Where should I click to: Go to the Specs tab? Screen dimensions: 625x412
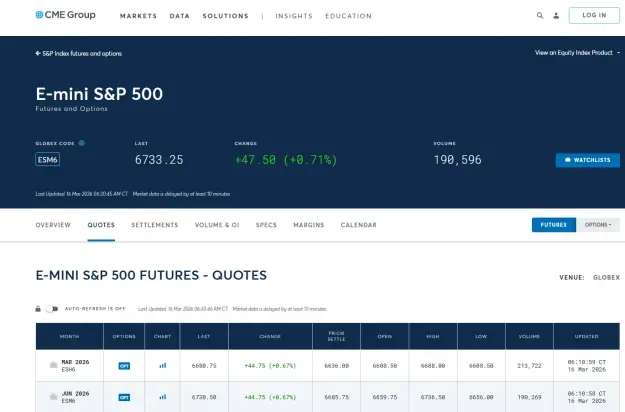click(x=266, y=225)
